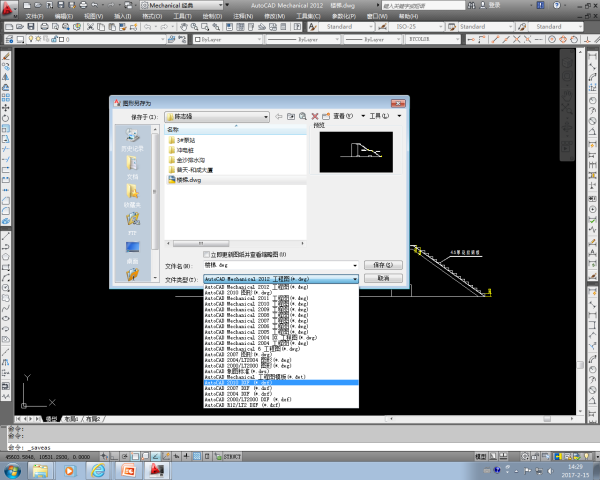Open Favorites (收藏夹) in places sidebar
This screenshot has width=600, height=480.
(132, 196)
